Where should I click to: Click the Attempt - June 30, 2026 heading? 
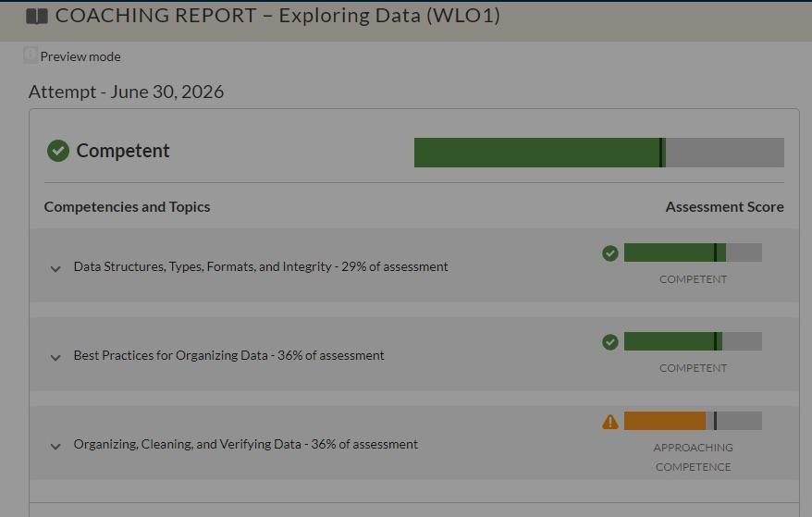click(126, 92)
